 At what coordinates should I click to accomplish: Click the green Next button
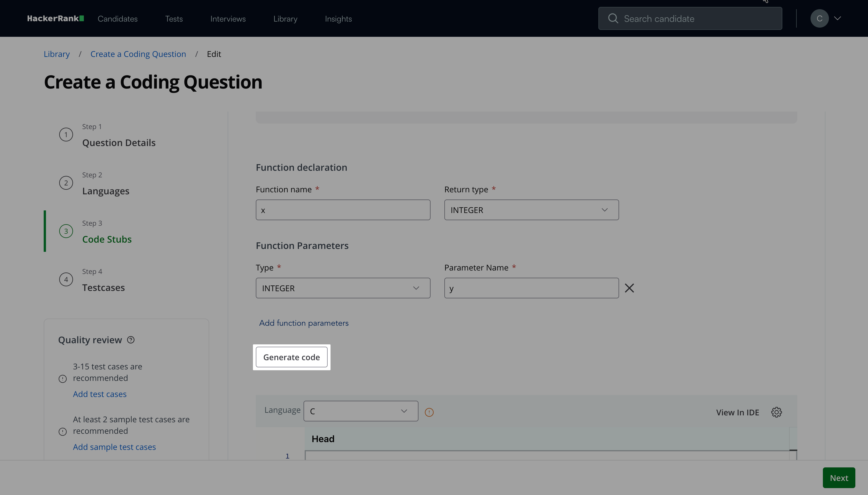838,478
